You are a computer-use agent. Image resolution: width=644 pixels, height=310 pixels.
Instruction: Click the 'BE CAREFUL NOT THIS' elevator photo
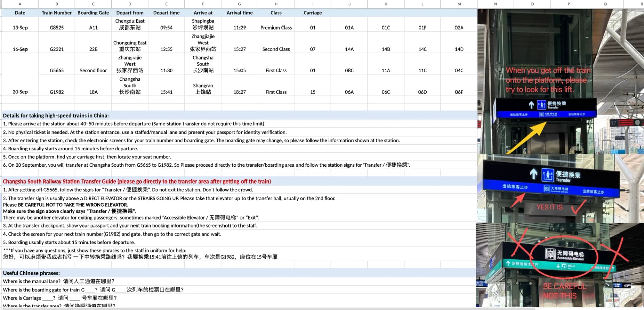point(560,265)
